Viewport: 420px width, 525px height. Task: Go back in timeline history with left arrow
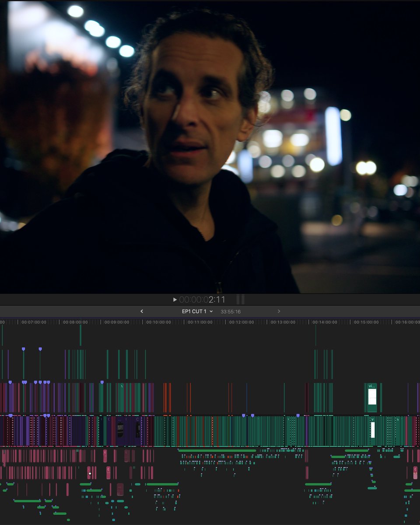[x=141, y=311]
